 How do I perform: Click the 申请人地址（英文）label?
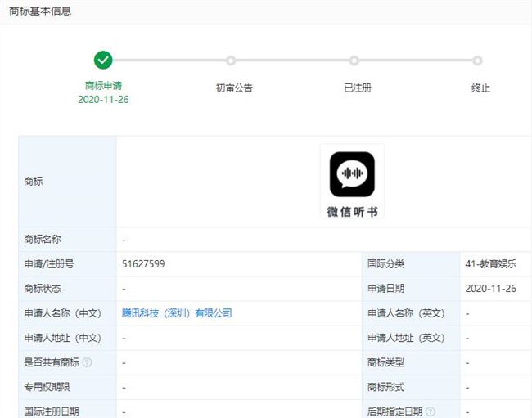coord(406,338)
